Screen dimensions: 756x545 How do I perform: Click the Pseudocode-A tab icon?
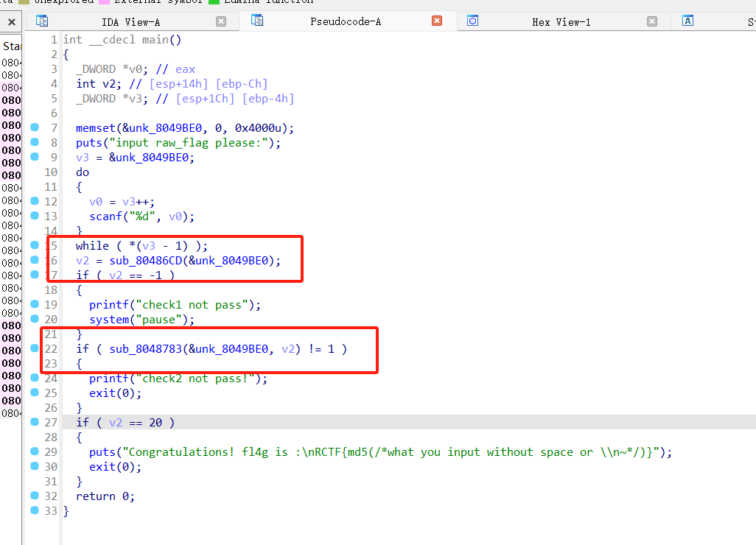tap(257, 20)
